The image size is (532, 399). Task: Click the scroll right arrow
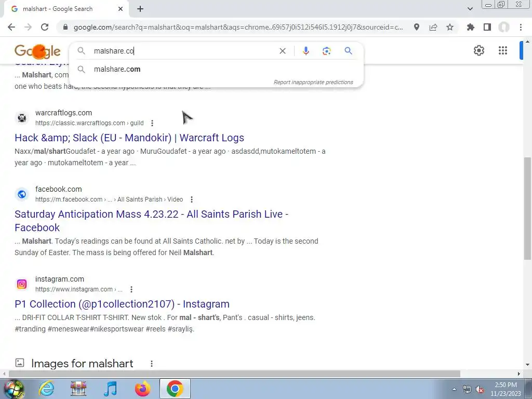coord(519,374)
